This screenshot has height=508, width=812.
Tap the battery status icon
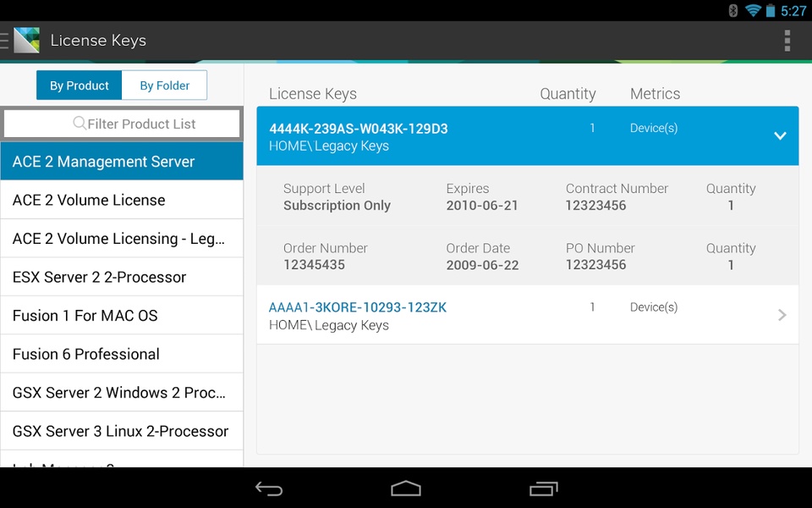coord(771,10)
